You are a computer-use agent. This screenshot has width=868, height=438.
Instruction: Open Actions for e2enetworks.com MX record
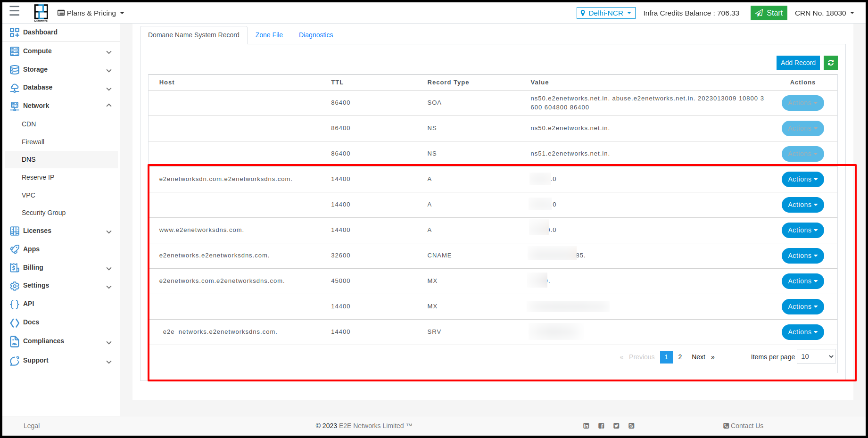click(x=802, y=281)
